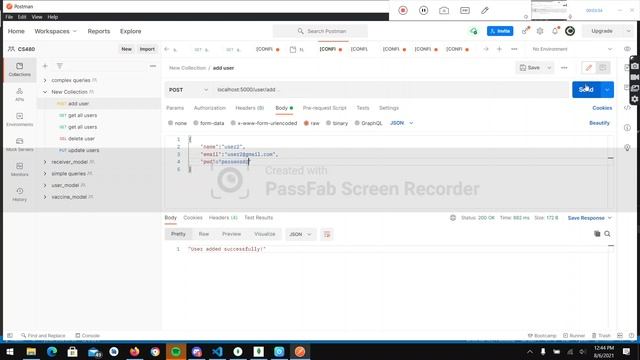Open the response JSON format dropdown
This screenshot has width=640, height=360.
pyautogui.click(x=300, y=234)
